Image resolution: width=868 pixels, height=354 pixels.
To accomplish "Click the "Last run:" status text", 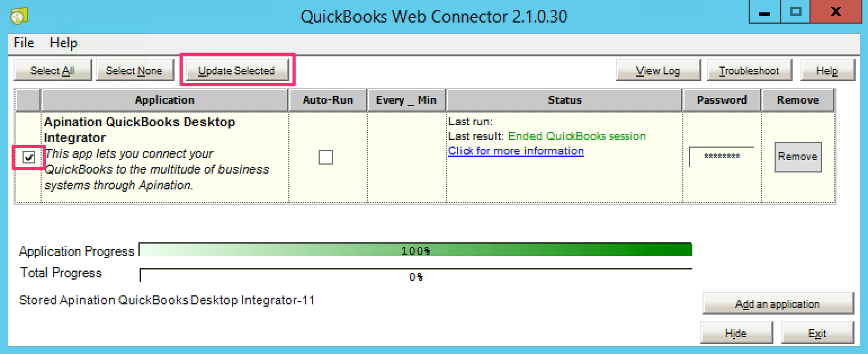I will click(x=471, y=121).
